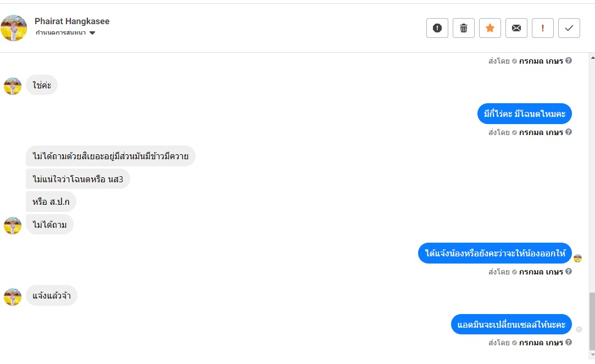Screen dimensions: 595x364
Task: Click the help icon under แอดมินจะเปลี่ยนเซลล์ให้นะคะ message
Action: pos(569,343)
